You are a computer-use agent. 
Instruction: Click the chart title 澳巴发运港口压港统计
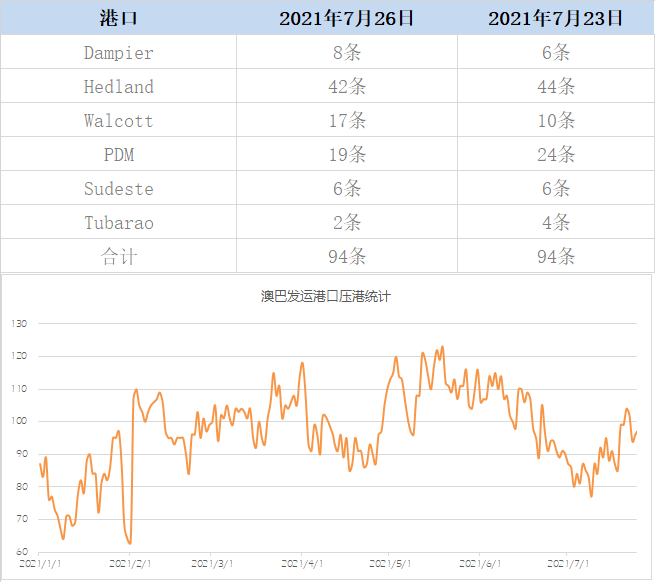(x=326, y=296)
